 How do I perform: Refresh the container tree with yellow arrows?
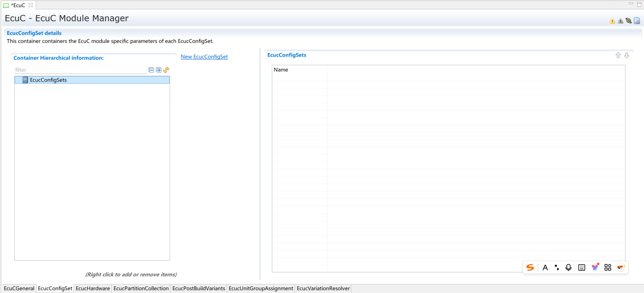pos(166,70)
